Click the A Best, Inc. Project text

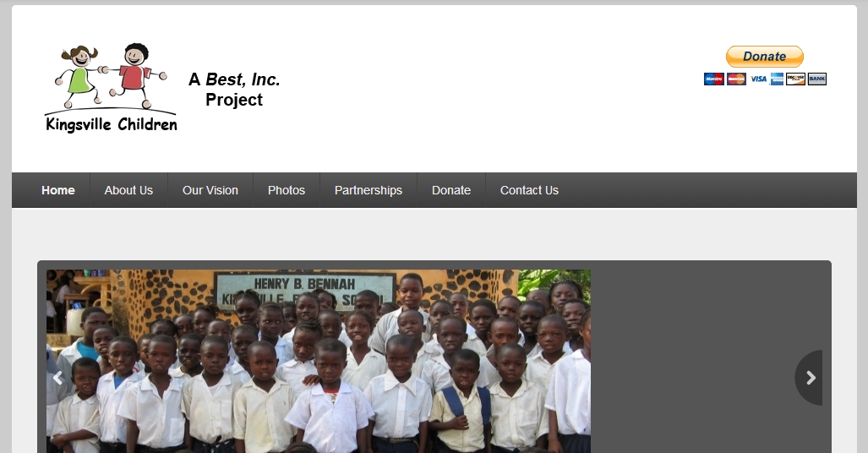tap(234, 89)
